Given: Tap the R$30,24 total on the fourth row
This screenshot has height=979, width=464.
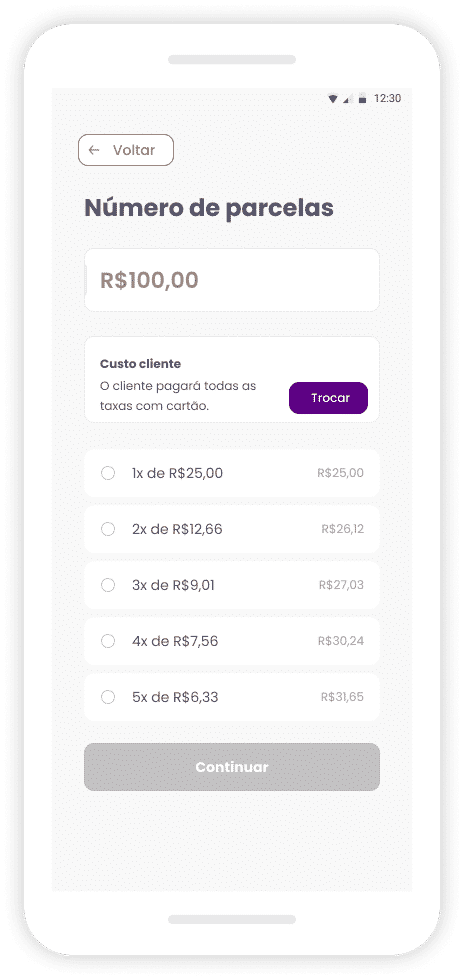Looking at the screenshot, I should 341,641.
